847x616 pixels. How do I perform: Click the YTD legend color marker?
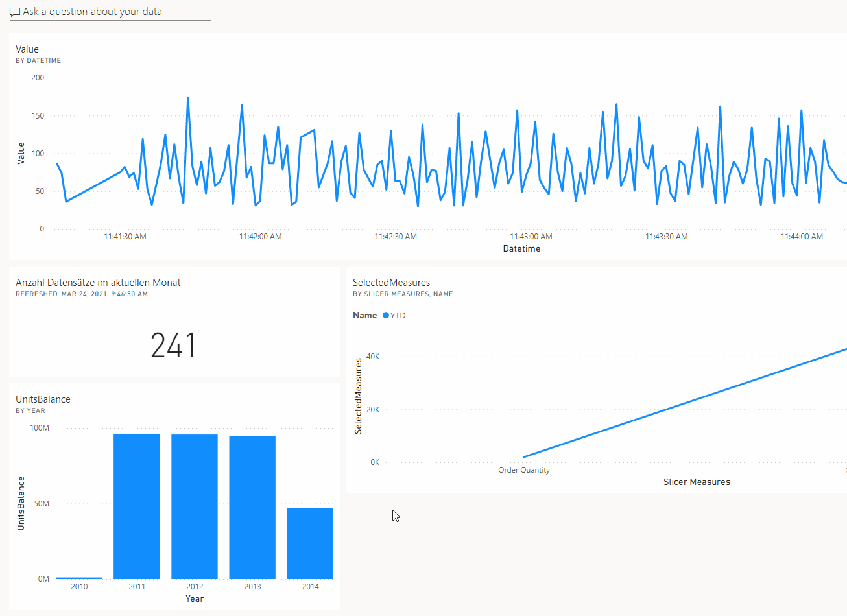(x=386, y=315)
